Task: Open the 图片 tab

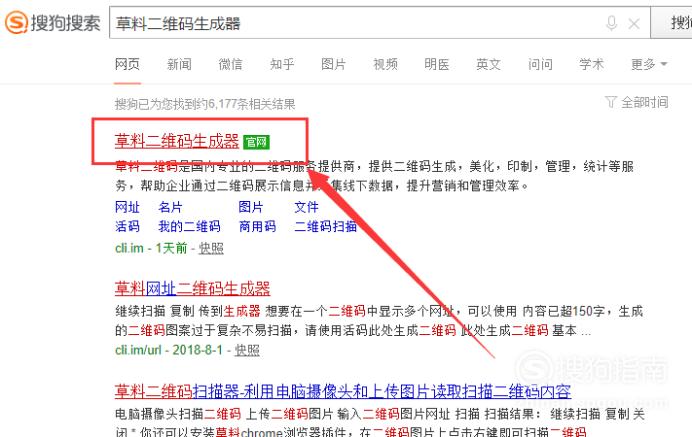Action: [x=334, y=64]
